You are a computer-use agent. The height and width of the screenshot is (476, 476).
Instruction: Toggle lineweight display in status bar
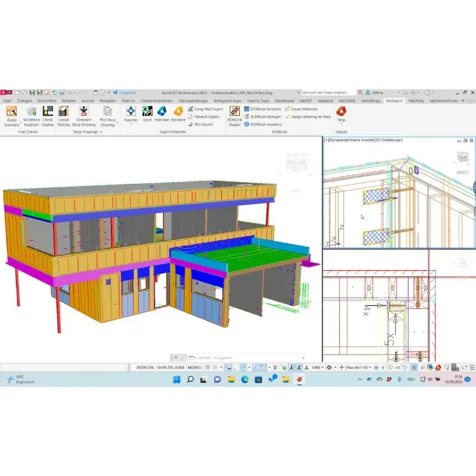[275, 367]
